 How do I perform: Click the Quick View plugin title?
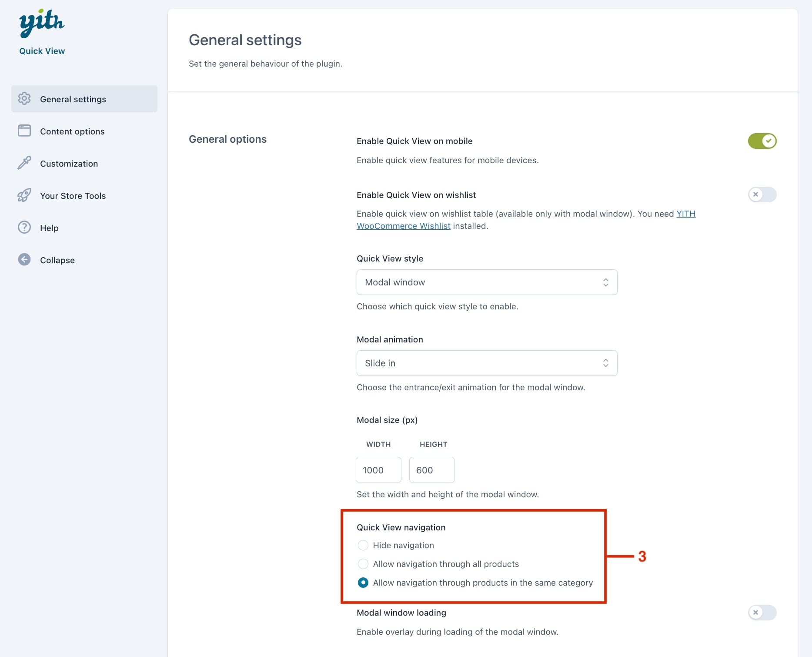pyautogui.click(x=42, y=51)
